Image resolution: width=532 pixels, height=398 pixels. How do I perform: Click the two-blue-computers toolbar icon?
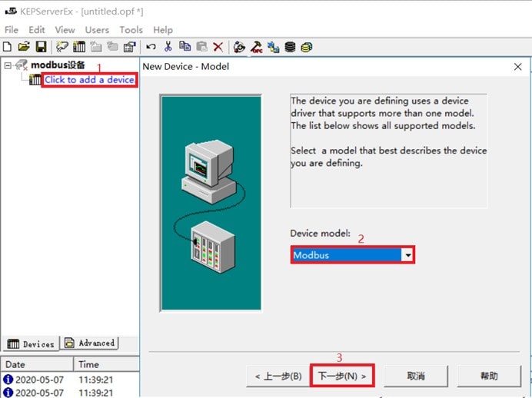coord(274,47)
